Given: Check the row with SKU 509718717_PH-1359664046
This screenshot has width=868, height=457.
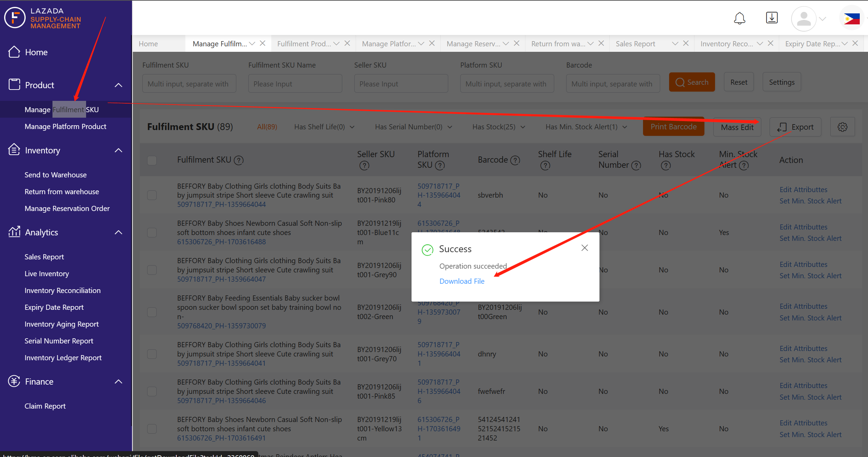Looking at the screenshot, I should (x=152, y=391).
